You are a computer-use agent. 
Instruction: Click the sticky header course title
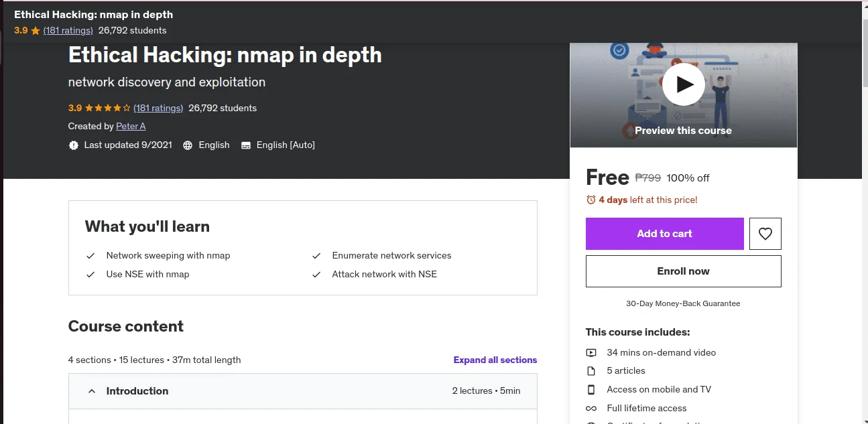click(93, 14)
